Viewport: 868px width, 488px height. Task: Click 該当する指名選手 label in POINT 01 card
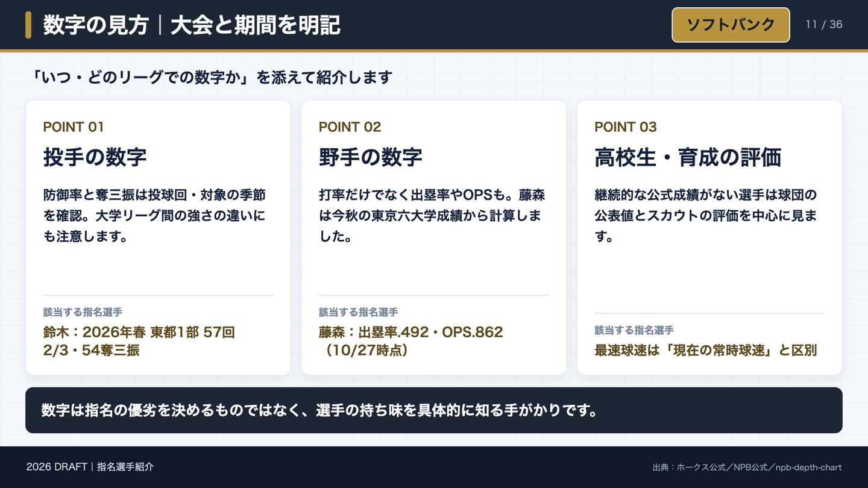pos(83,312)
